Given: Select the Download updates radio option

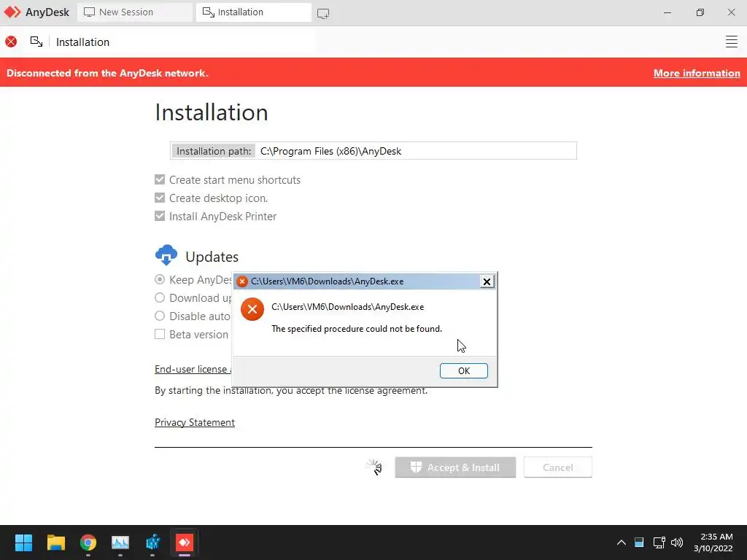Looking at the screenshot, I should [160, 297].
